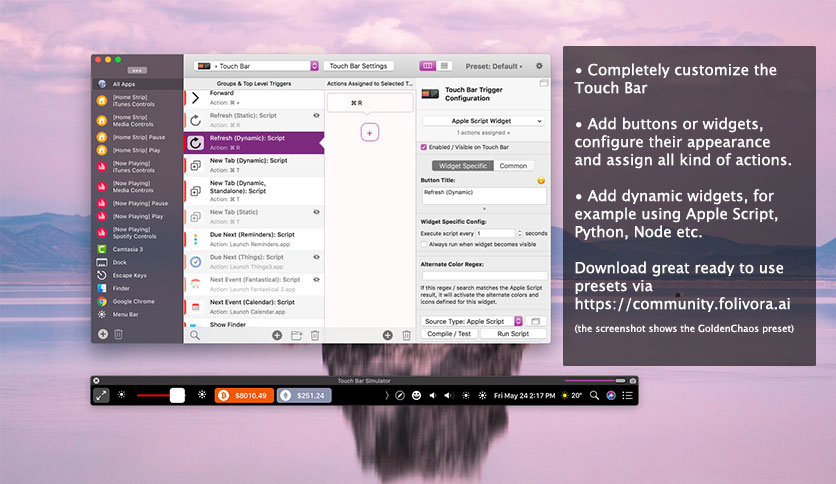Click the Bitcoin price widget on Touch Bar
The width and height of the screenshot is (836, 484).
[x=244, y=396]
